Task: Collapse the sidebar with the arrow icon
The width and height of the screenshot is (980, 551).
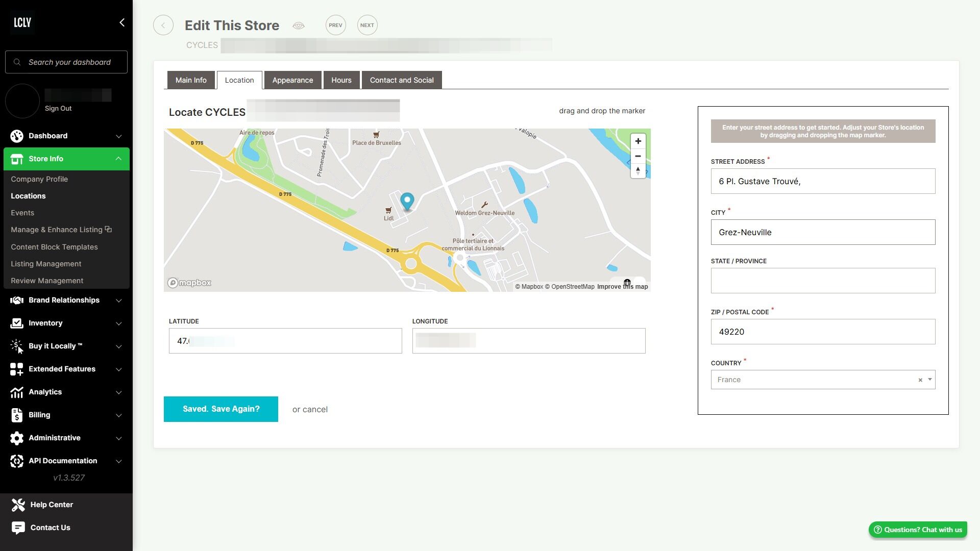Action: click(121, 22)
